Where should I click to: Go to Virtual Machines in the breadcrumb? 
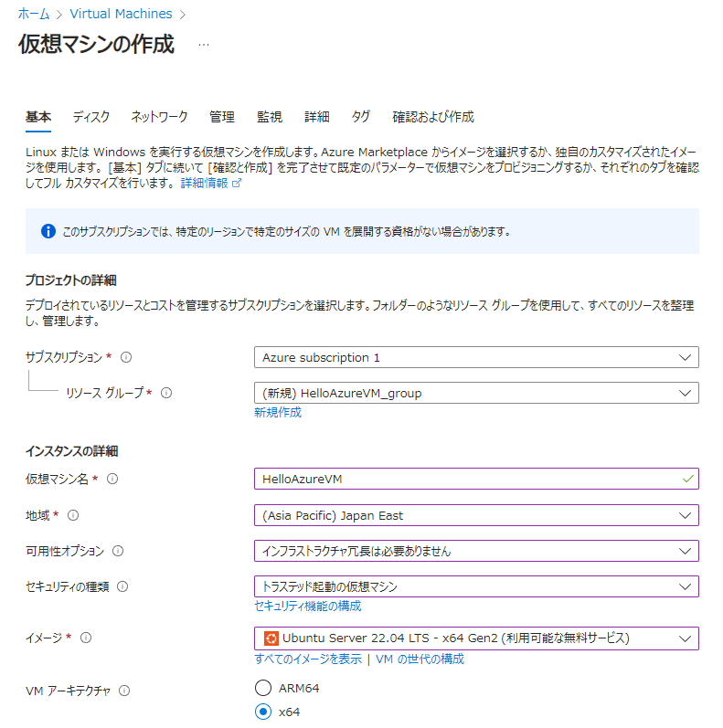121,14
